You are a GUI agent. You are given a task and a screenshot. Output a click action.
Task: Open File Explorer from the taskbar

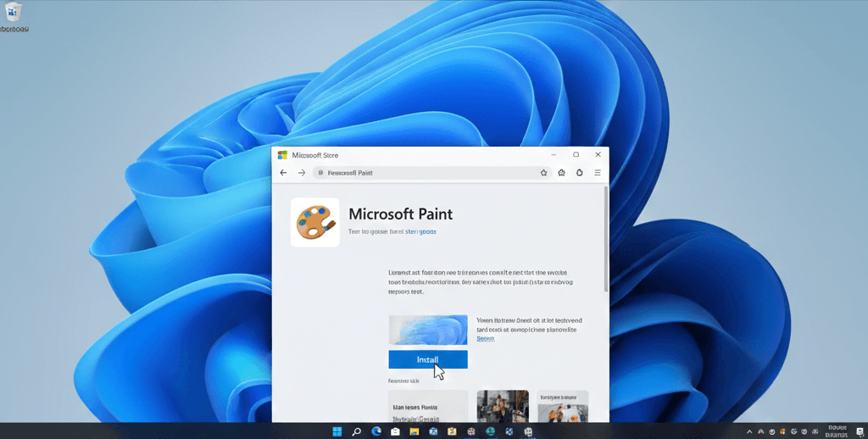point(415,431)
